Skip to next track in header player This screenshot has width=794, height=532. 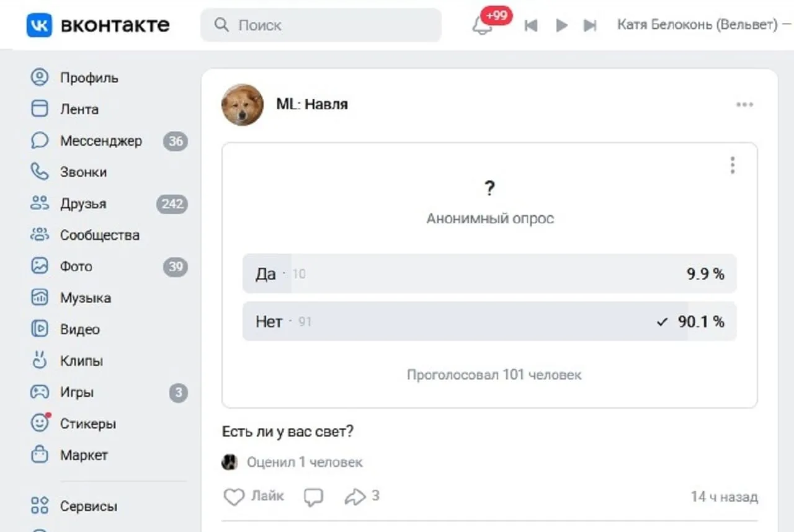(590, 25)
